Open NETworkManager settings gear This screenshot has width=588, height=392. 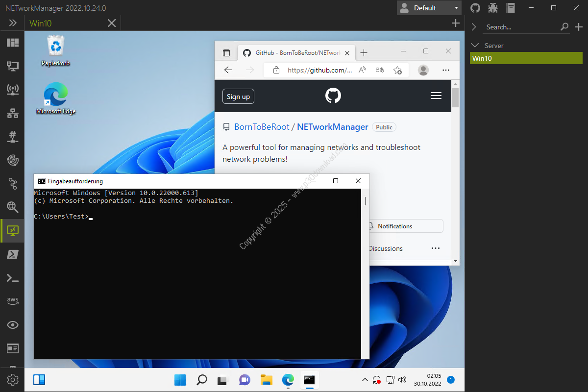(12, 380)
